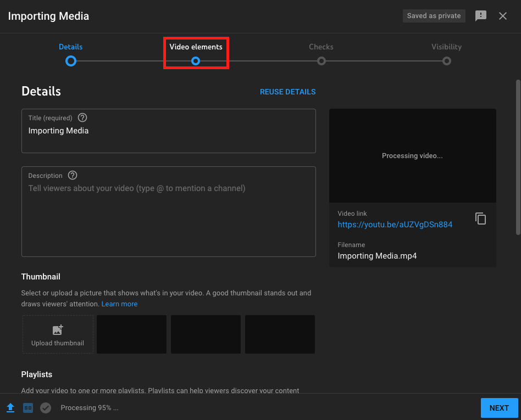Click the send feedback icon
Screen dimensions: 521x420
(x=480, y=15)
